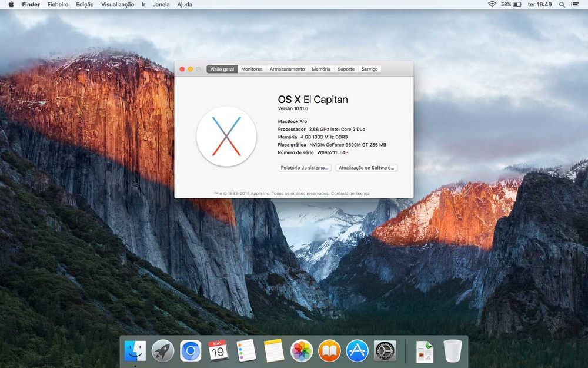Viewport: 588px width, 368px height.
Task: Open the yellow Notes app in Dock
Action: click(x=274, y=351)
